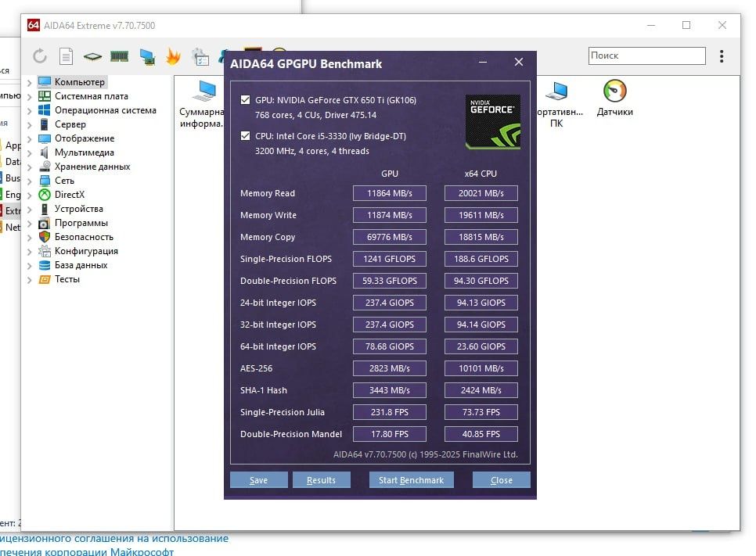Click the Results button
This screenshot has width=756, height=556.
point(321,480)
